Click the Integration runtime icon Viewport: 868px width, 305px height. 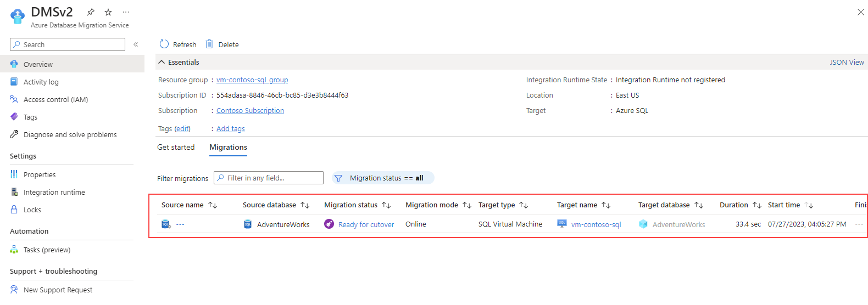(14, 192)
